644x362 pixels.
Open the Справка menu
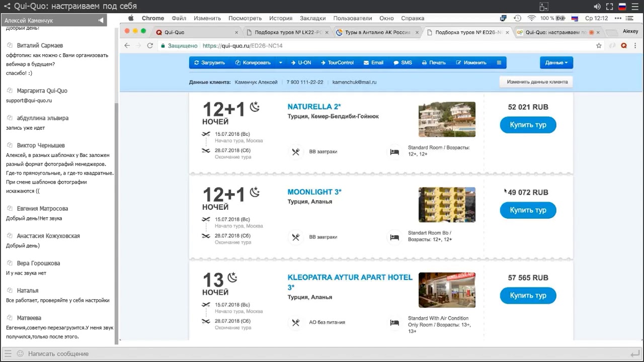(x=413, y=18)
